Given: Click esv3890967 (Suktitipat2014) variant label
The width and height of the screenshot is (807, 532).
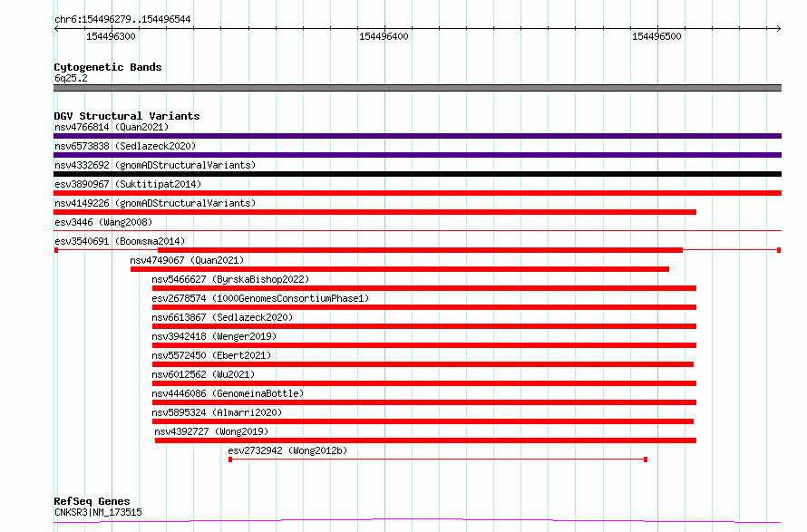Looking at the screenshot, I should [x=128, y=184].
